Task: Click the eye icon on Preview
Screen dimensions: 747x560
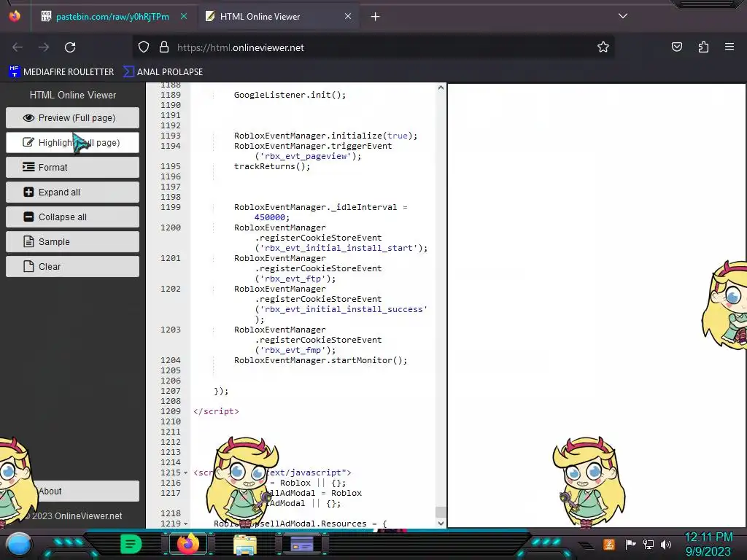Action: [28, 117]
